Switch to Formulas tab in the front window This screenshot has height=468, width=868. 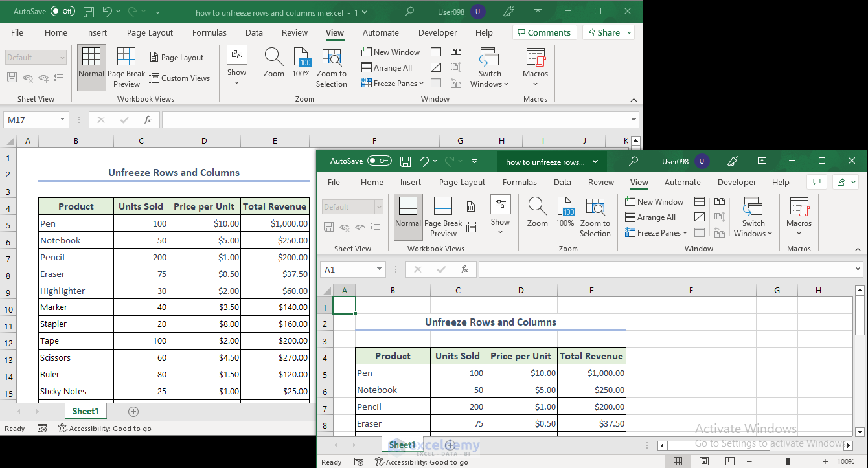(x=520, y=183)
